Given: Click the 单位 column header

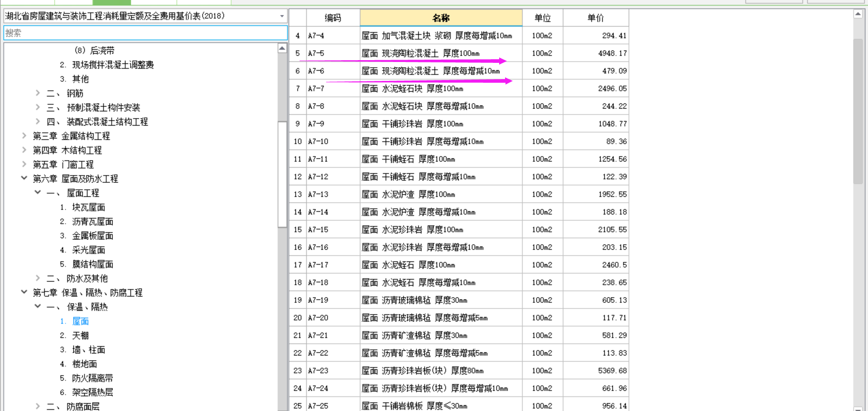Looking at the screenshot, I should click(x=543, y=18).
